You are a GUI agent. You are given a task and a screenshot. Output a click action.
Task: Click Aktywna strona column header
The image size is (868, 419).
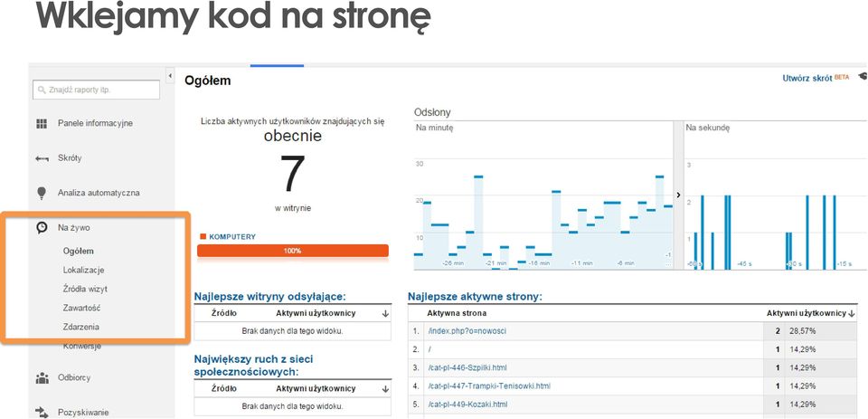457,313
